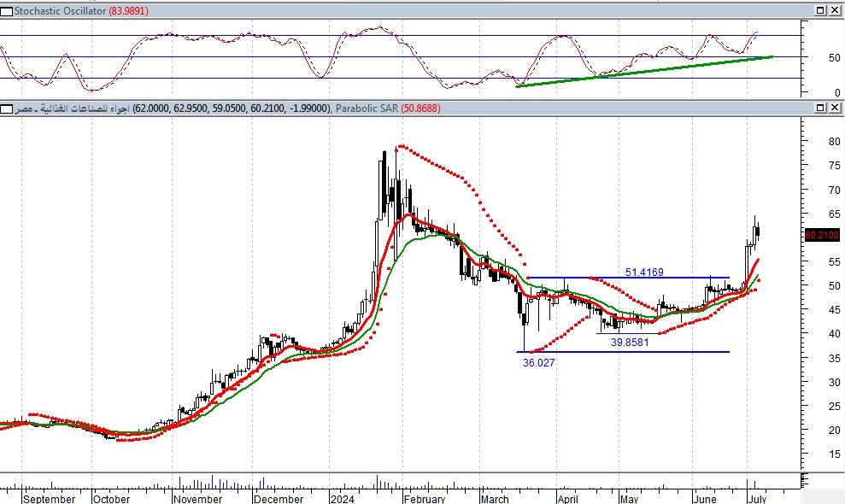Screen dimensions: 845x504
Task: Select the 51.4169 resistance line label
Action: (x=644, y=273)
